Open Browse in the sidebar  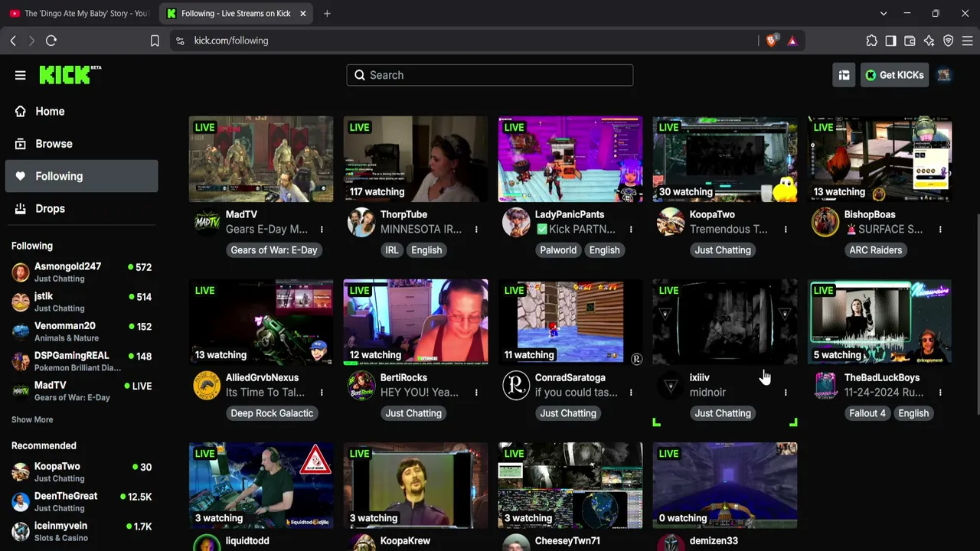point(81,144)
